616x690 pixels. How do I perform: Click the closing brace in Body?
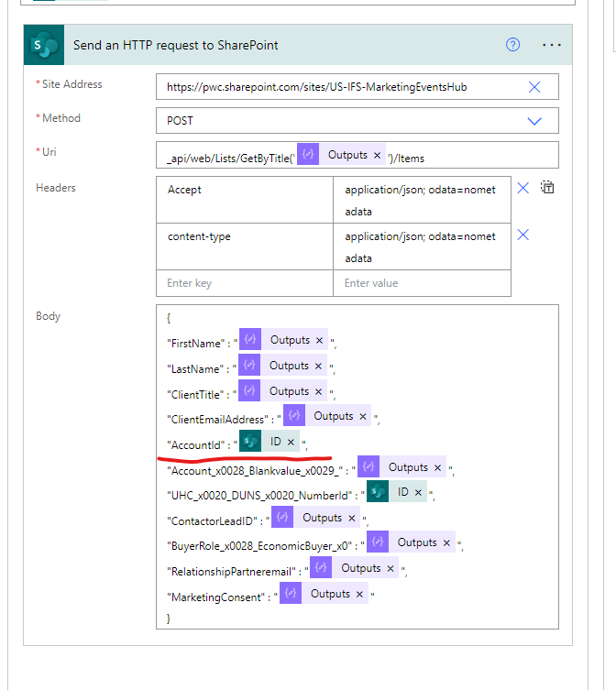(x=168, y=619)
